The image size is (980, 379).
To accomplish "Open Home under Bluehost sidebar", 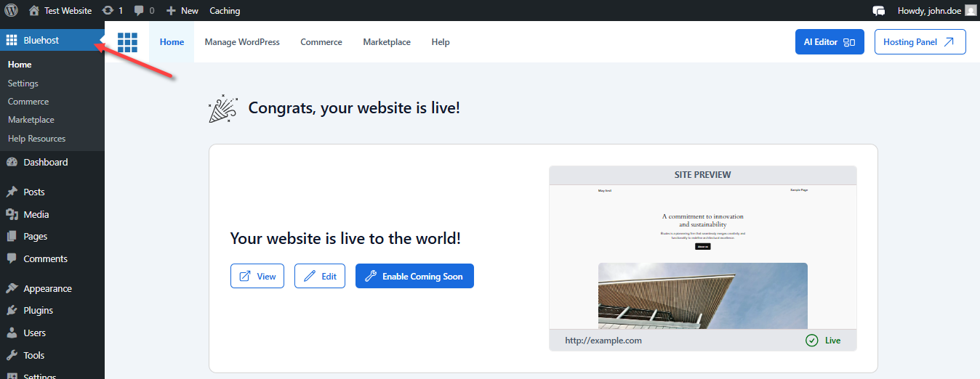I will click(x=20, y=65).
